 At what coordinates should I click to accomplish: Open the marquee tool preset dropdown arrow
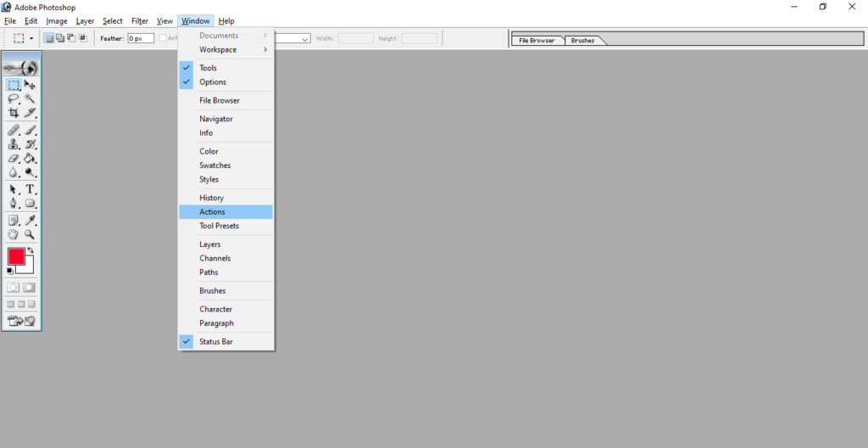(x=31, y=38)
